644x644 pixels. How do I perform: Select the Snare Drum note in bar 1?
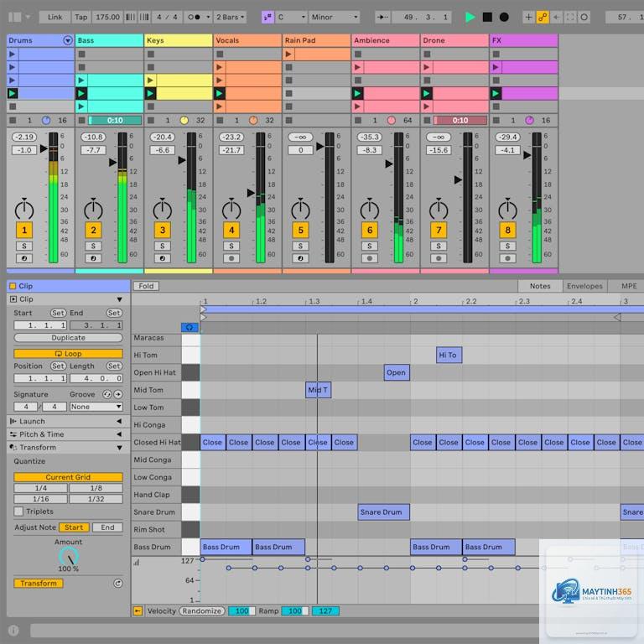383,512
